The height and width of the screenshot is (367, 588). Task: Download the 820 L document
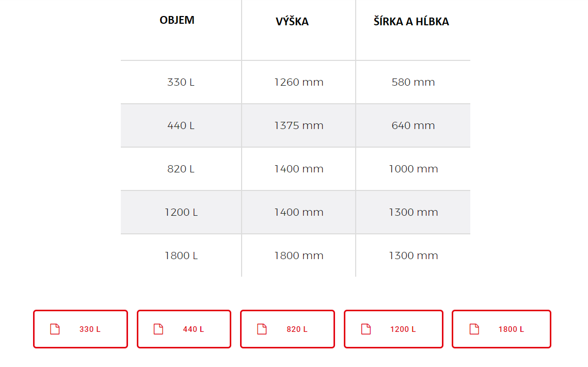(x=287, y=329)
